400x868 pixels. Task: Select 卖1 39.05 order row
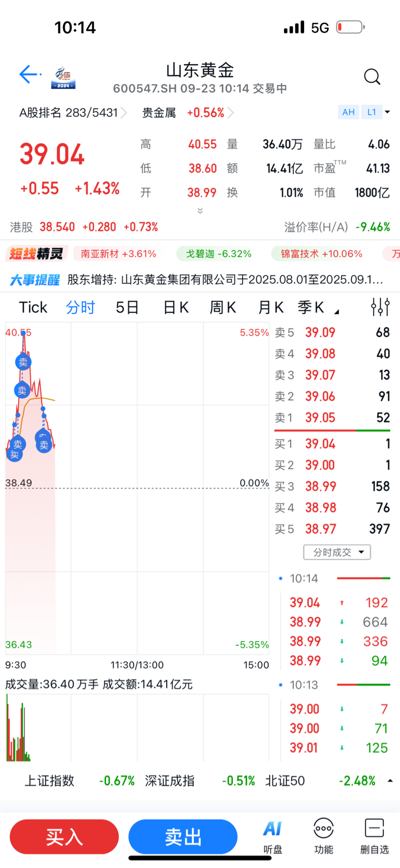(x=332, y=418)
